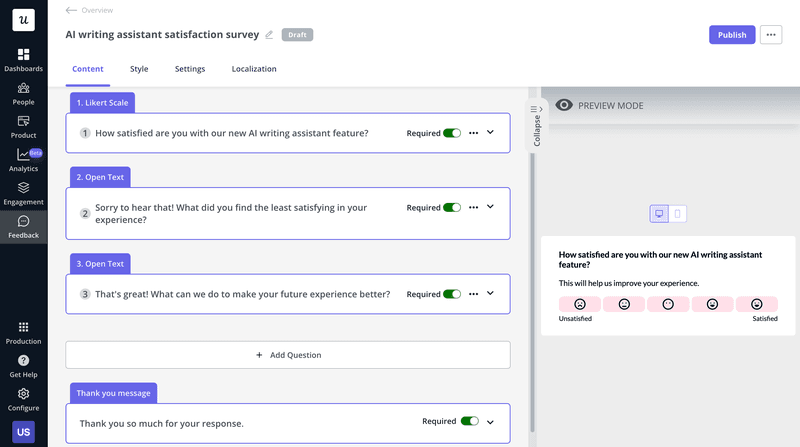
Task: Switch preview to desktop view
Action: point(659,213)
